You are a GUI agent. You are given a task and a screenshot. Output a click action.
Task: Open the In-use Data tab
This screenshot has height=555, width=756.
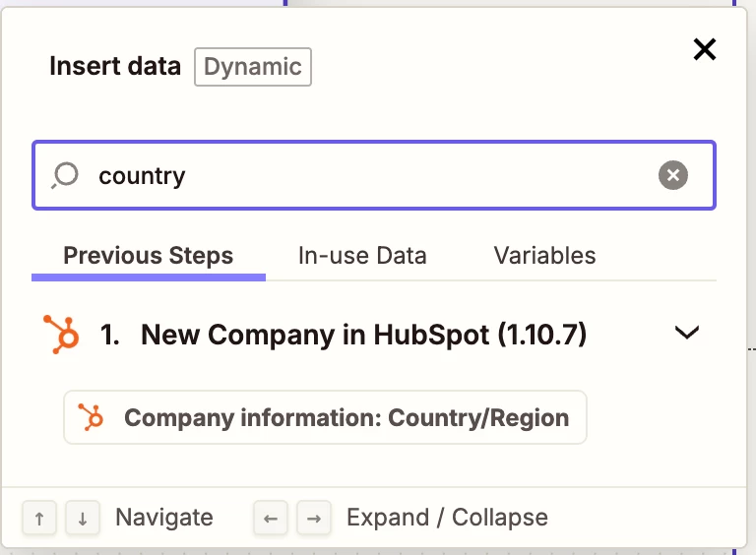pos(362,256)
